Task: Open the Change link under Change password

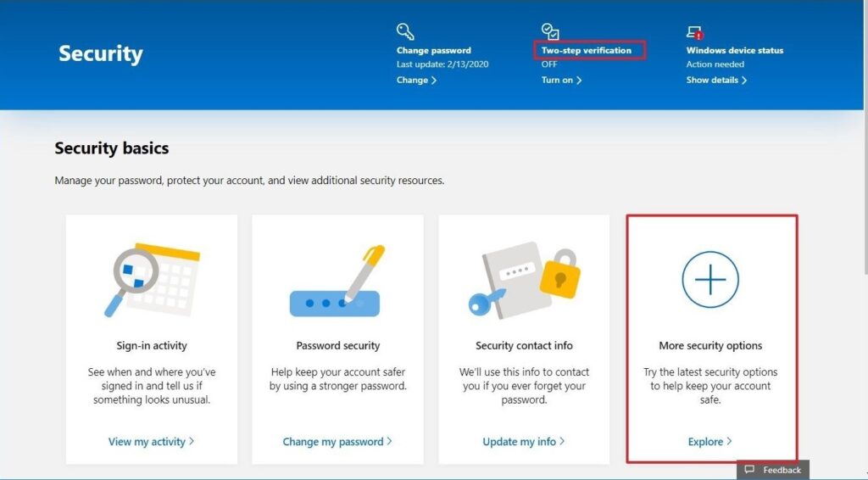Action: click(416, 81)
